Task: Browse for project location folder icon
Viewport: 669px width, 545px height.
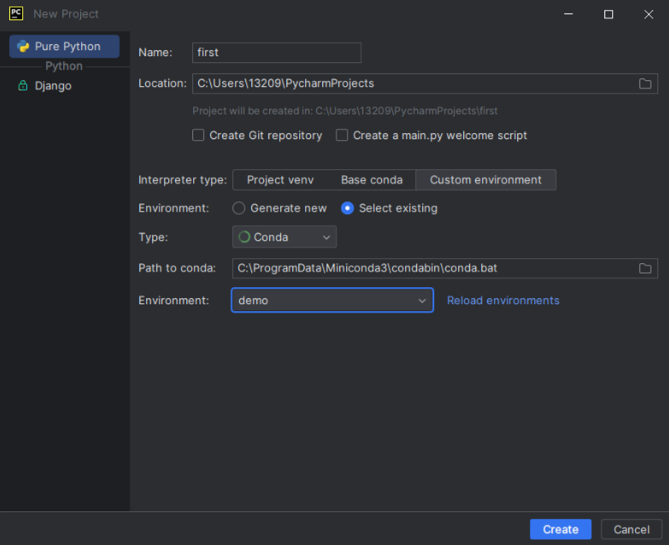Action: click(645, 84)
